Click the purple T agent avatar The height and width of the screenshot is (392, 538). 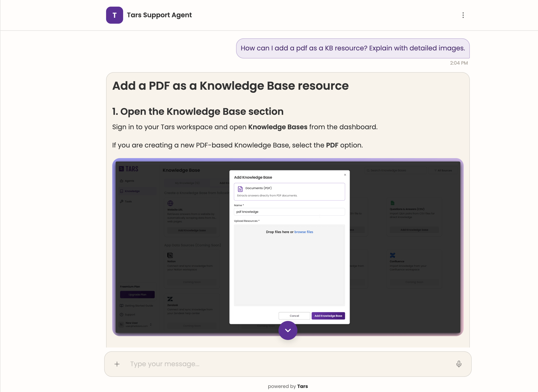114,15
